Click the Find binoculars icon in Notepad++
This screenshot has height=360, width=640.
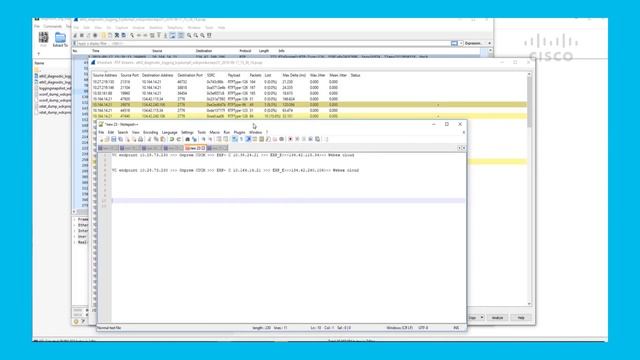coord(187,139)
